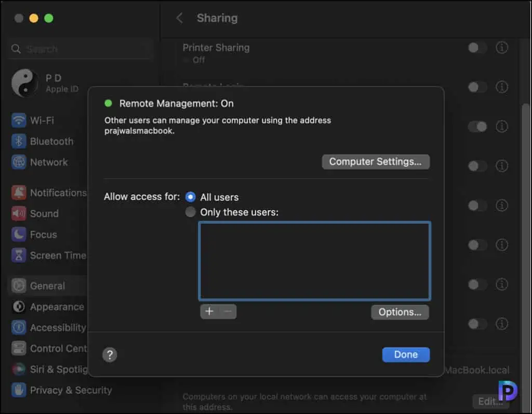Add a user with the plus button
The image size is (532, 414).
(209, 311)
